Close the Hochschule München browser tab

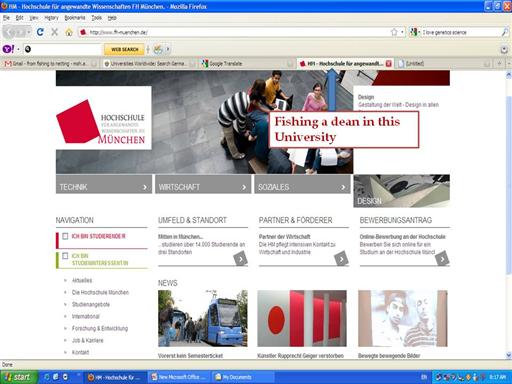coord(389,63)
